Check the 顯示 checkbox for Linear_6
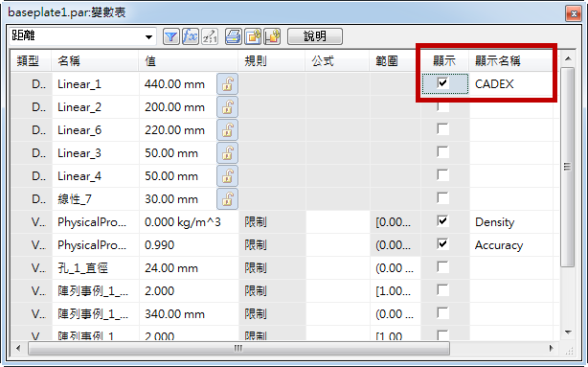The width and height of the screenshot is (588, 367). [x=442, y=129]
